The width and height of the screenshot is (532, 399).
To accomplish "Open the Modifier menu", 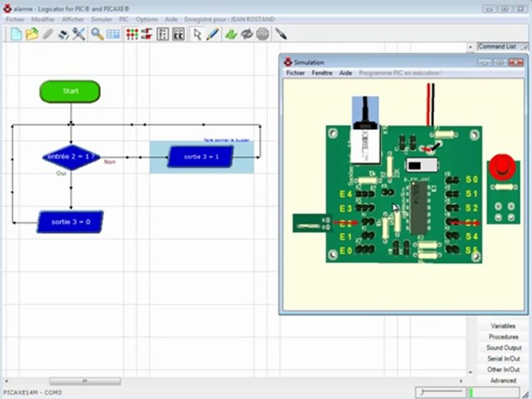I will [x=43, y=19].
